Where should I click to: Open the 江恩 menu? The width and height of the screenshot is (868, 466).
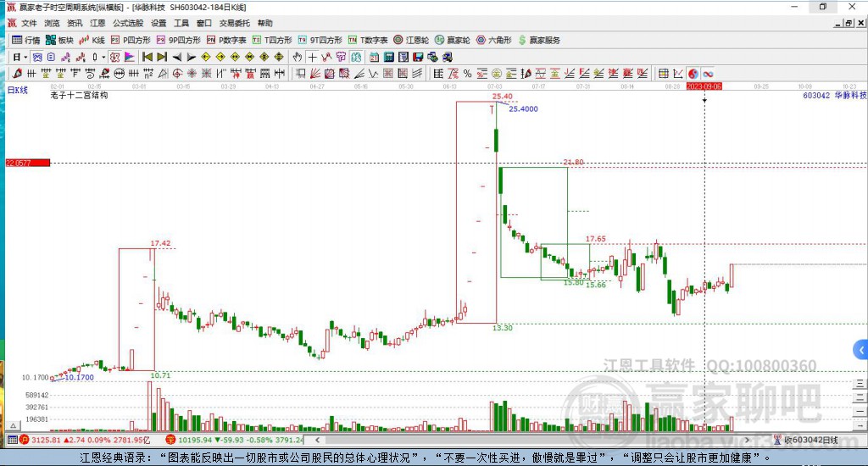coord(97,23)
